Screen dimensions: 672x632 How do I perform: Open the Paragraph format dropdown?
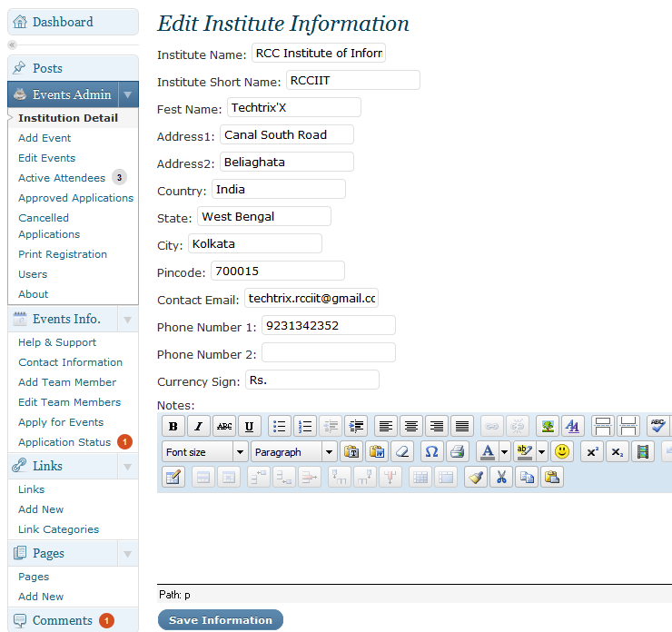tap(294, 451)
